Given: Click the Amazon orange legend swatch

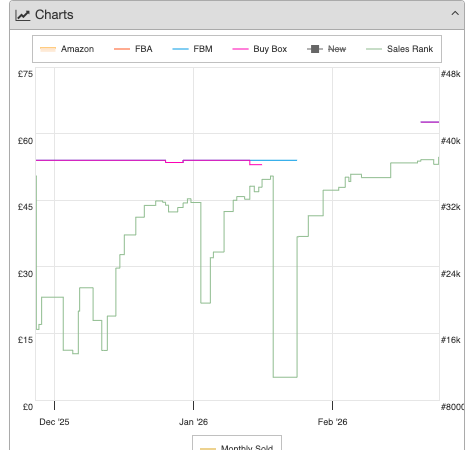Looking at the screenshot, I should tap(48, 49).
